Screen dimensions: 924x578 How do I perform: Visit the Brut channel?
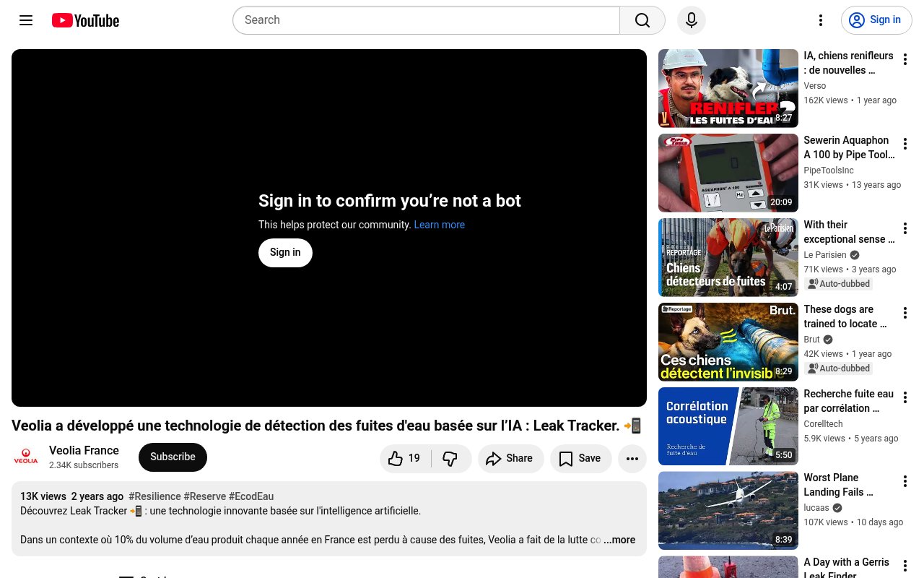pos(812,340)
